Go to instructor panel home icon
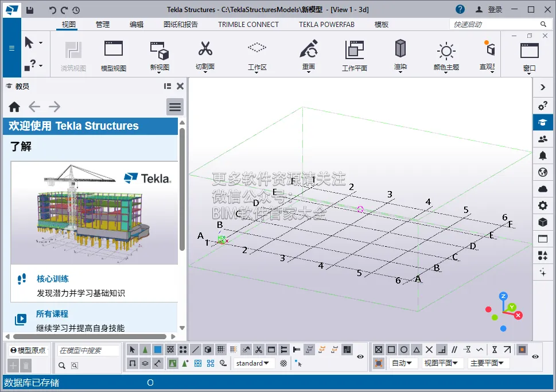Screen dimensions: 556x392 point(14,106)
